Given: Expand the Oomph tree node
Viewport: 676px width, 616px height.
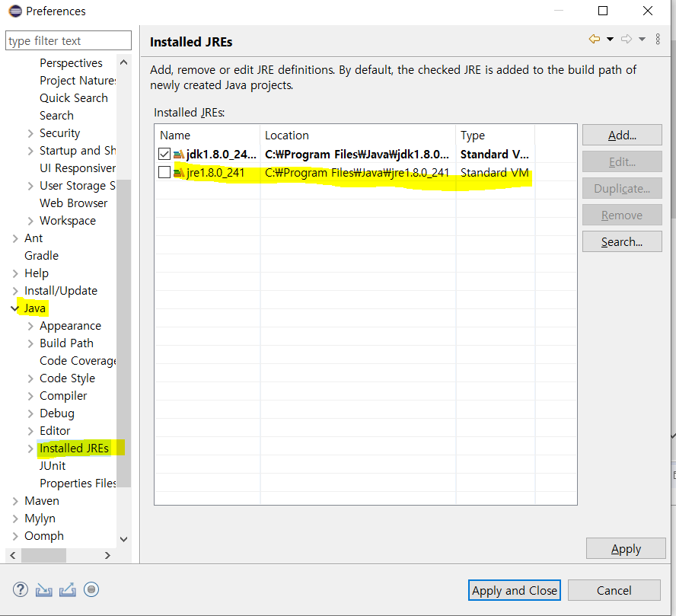Looking at the screenshot, I should coord(15,536).
